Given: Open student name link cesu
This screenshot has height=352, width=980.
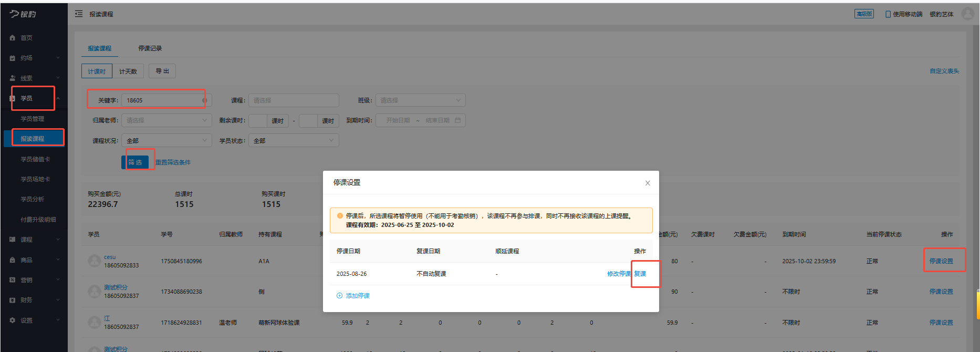Looking at the screenshot, I should 110,257.
